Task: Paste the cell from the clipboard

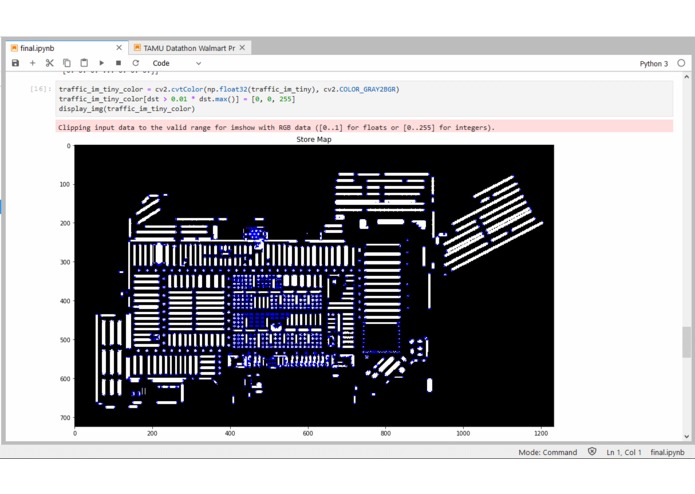Action: [x=84, y=63]
